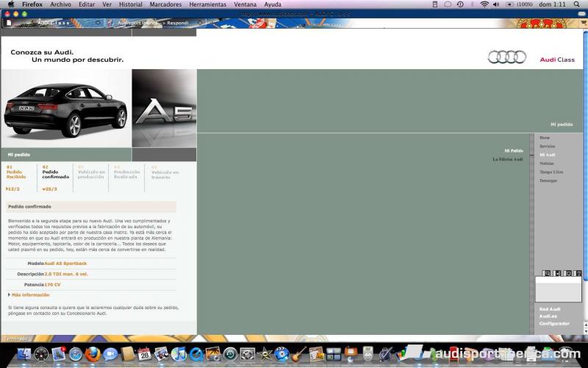This screenshot has width=588, height=368.
Task: Open the Herramientas menu
Action: coord(208,4)
